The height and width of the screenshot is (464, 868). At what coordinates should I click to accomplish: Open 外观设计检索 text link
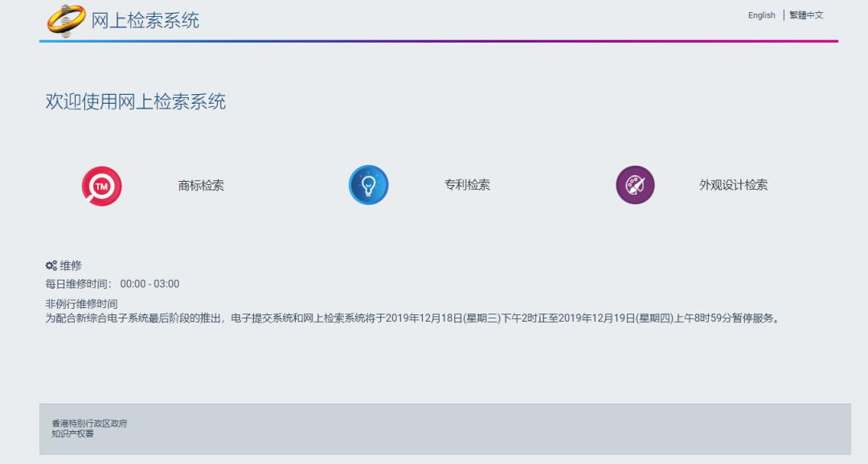733,185
